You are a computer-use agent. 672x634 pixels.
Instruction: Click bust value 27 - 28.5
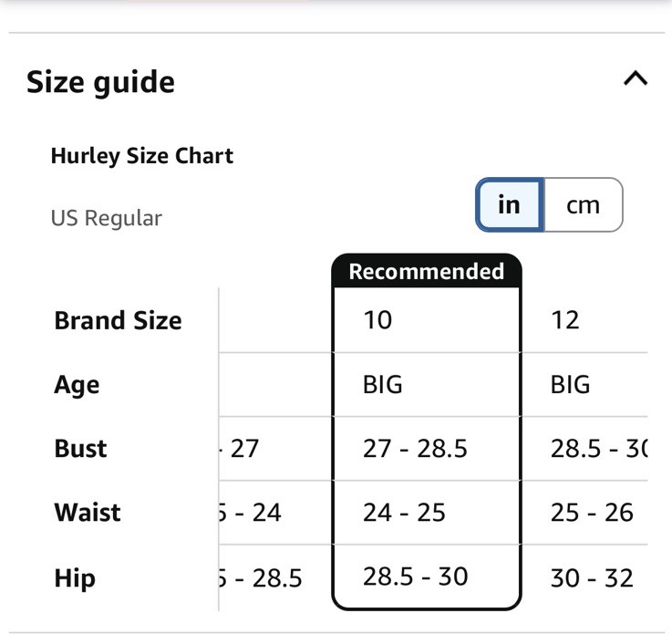point(415,449)
